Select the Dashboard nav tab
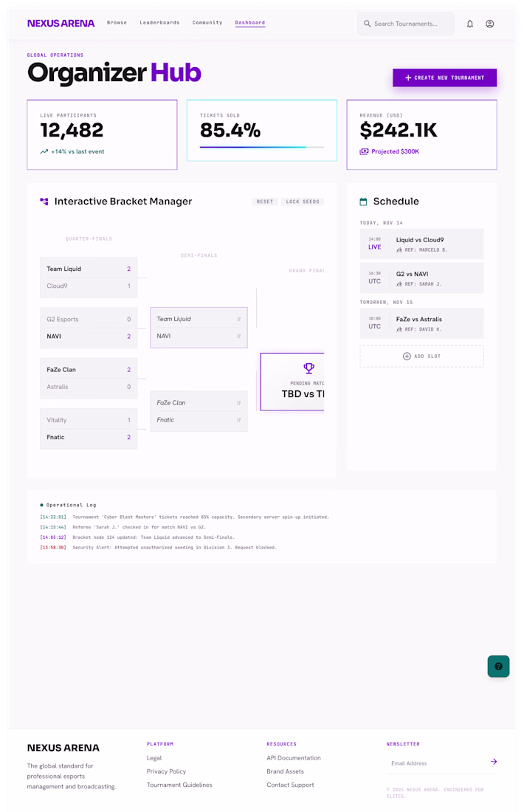This screenshot has width=524, height=812. 250,23
